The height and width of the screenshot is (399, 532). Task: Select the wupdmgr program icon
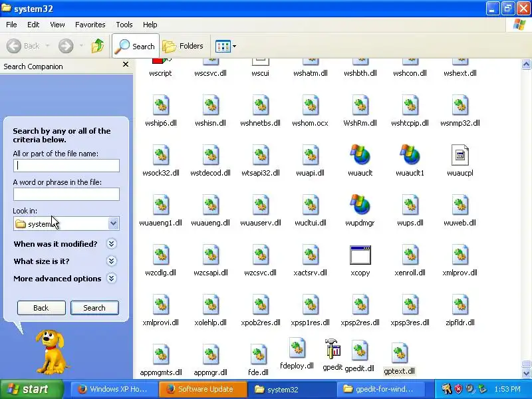[360, 205]
